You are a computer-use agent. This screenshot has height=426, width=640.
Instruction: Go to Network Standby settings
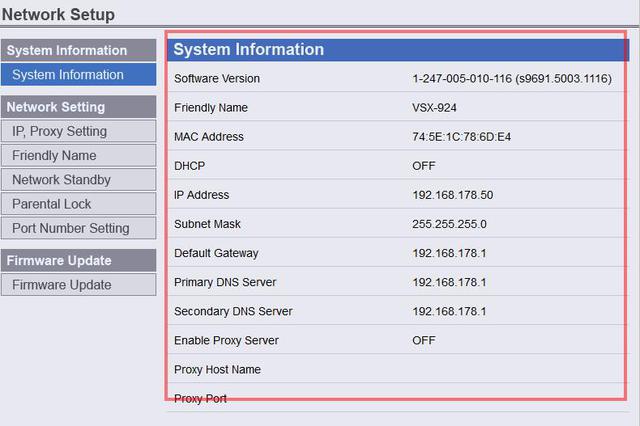point(79,180)
